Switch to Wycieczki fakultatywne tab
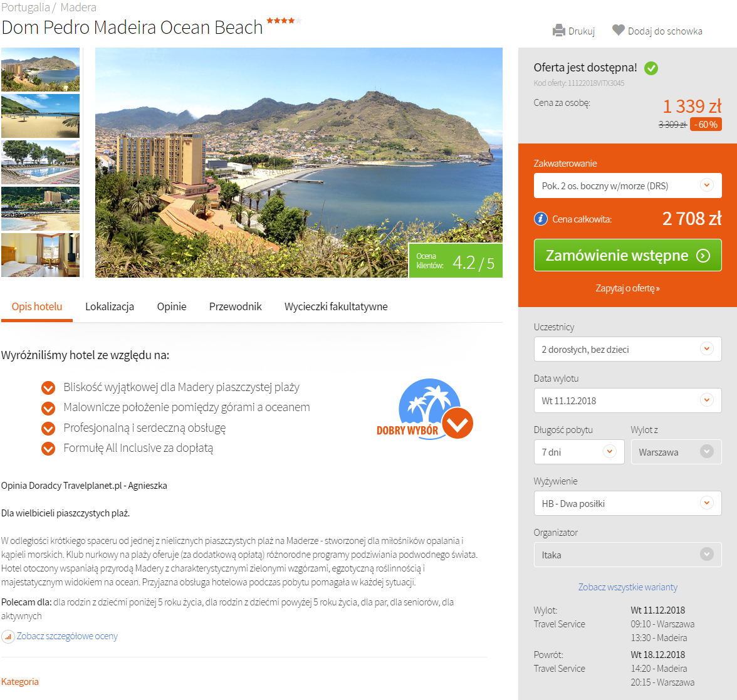This screenshot has width=737, height=700. tap(336, 306)
